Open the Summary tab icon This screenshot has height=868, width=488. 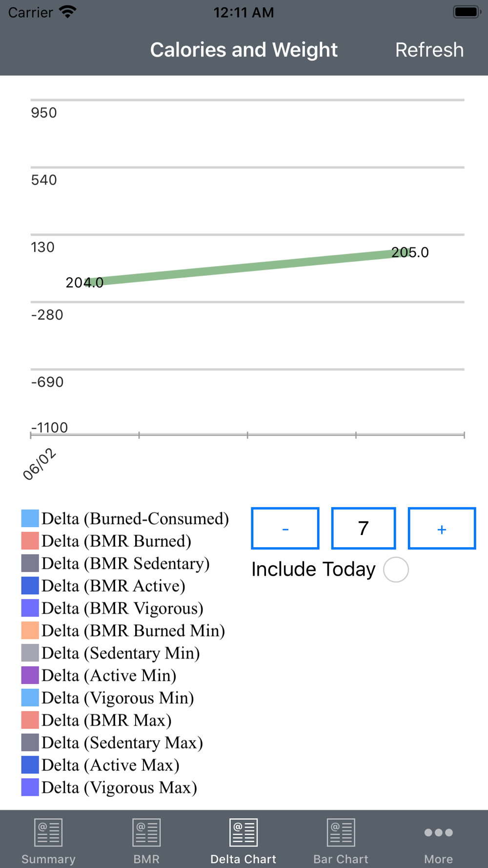(48, 832)
